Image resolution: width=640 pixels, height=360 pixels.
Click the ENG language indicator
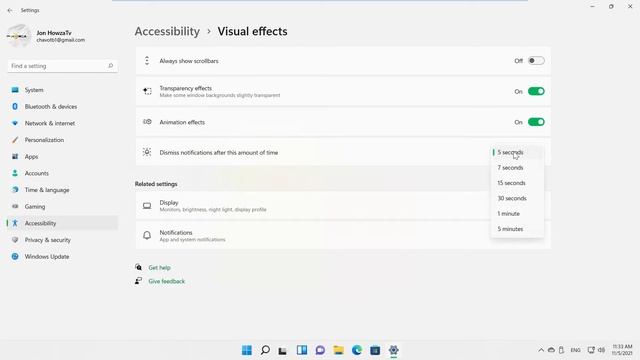pyautogui.click(x=576, y=350)
